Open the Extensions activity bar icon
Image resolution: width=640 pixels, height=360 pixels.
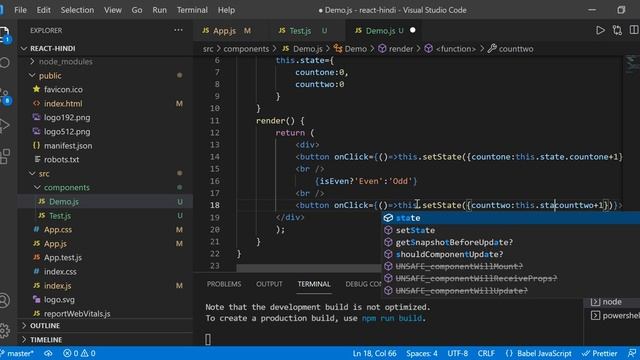point(4,156)
